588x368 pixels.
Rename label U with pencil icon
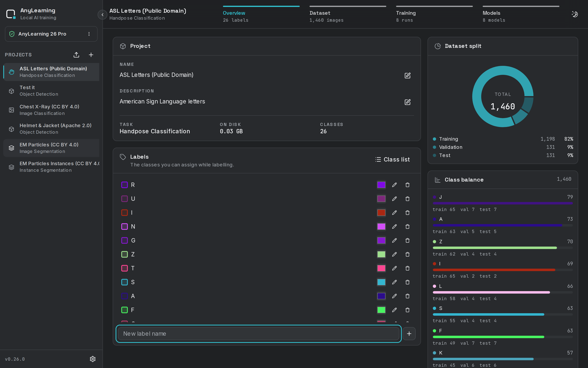[394, 199]
